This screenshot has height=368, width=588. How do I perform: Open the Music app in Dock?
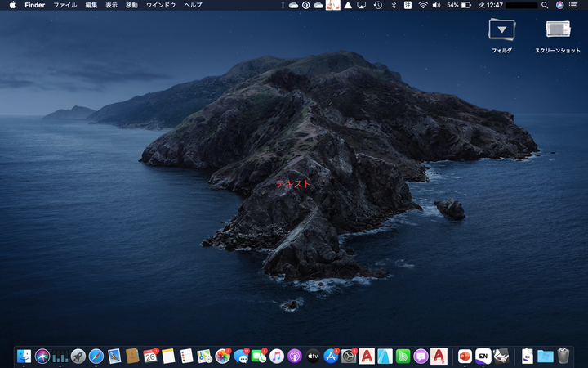click(277, 356)
